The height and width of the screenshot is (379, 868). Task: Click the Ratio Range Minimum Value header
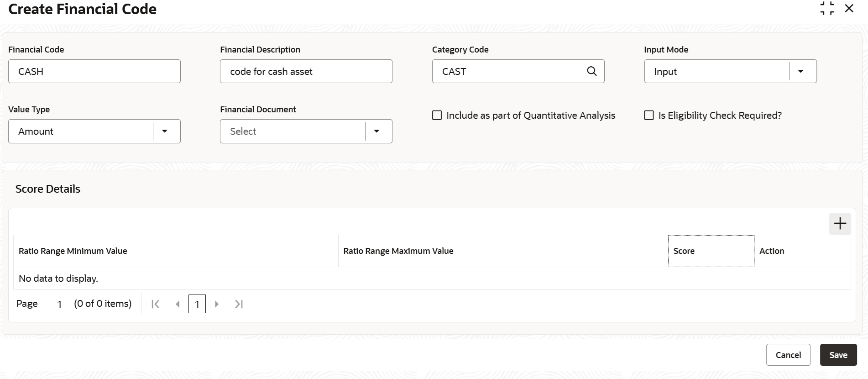pyautogui.click(x=73, y=251)
